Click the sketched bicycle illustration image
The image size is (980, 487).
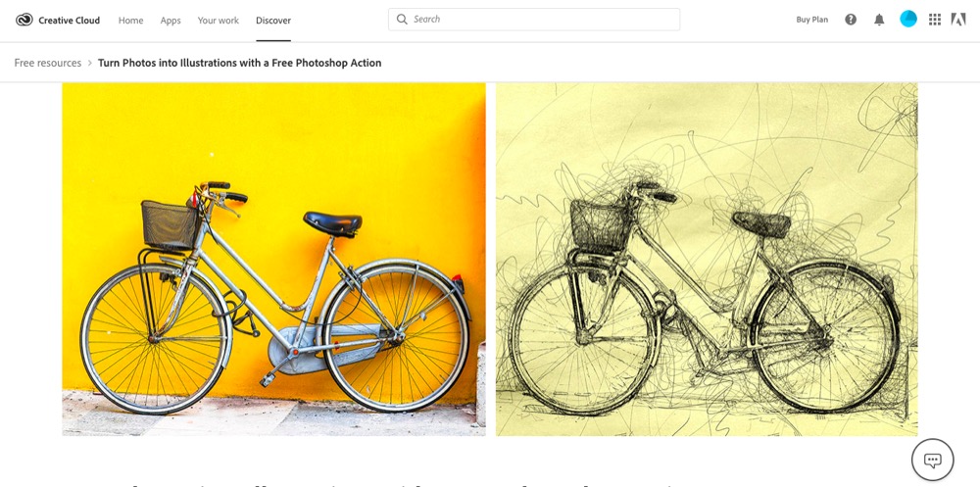point(707,259)
